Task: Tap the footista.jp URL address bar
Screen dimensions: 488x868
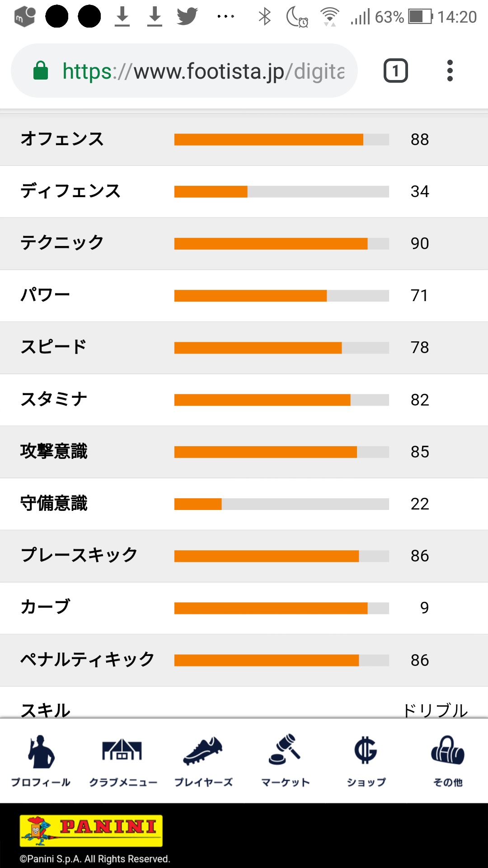Action: tap(184, 71)
